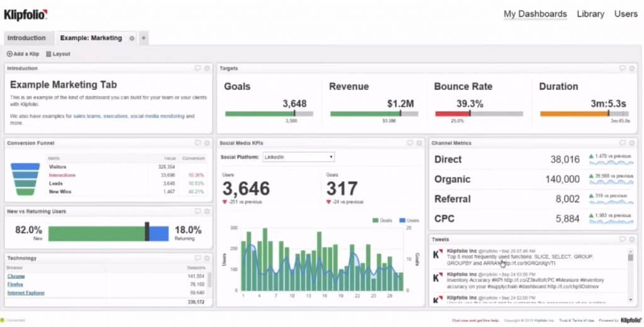Click comment icon on Channel Metrics panel
Screen dimensions: 644x327
coord(622,143)
